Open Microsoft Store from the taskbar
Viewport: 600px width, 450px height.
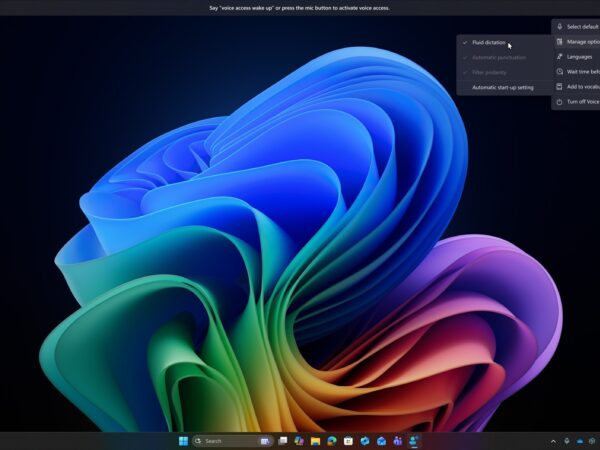348,440
